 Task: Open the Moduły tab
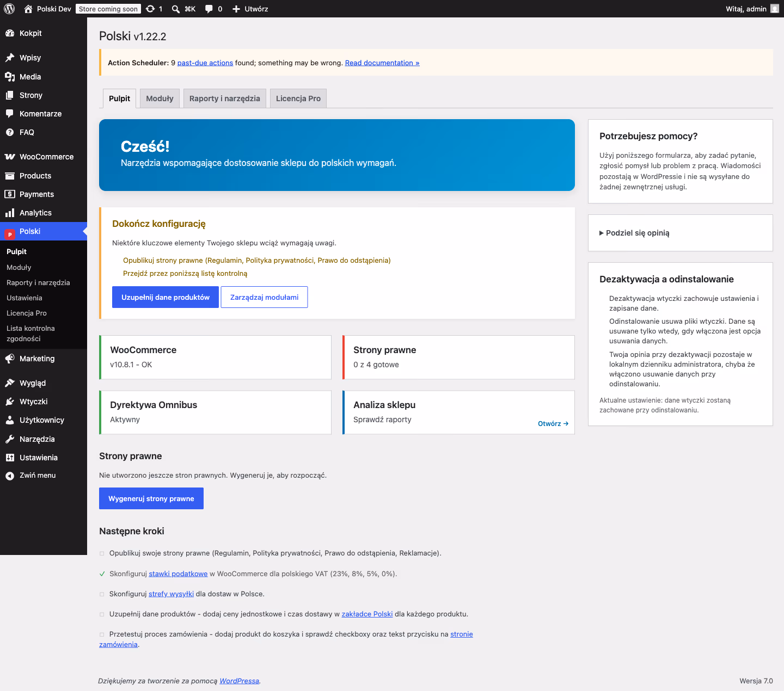(160, 98)
